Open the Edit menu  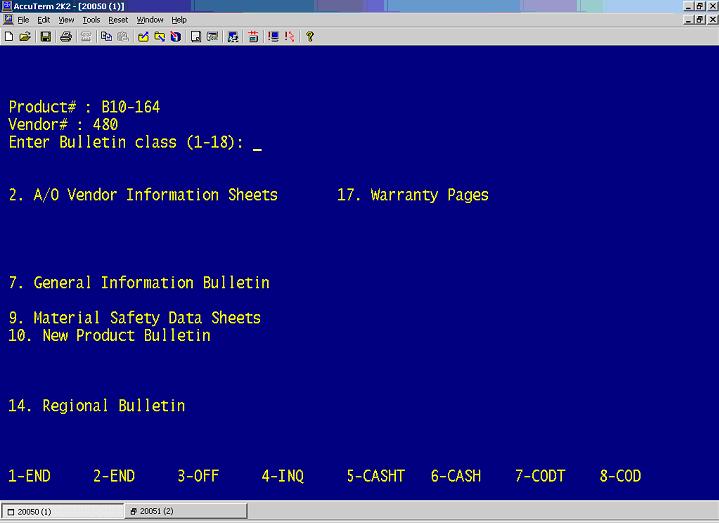[x=44, y=20]
